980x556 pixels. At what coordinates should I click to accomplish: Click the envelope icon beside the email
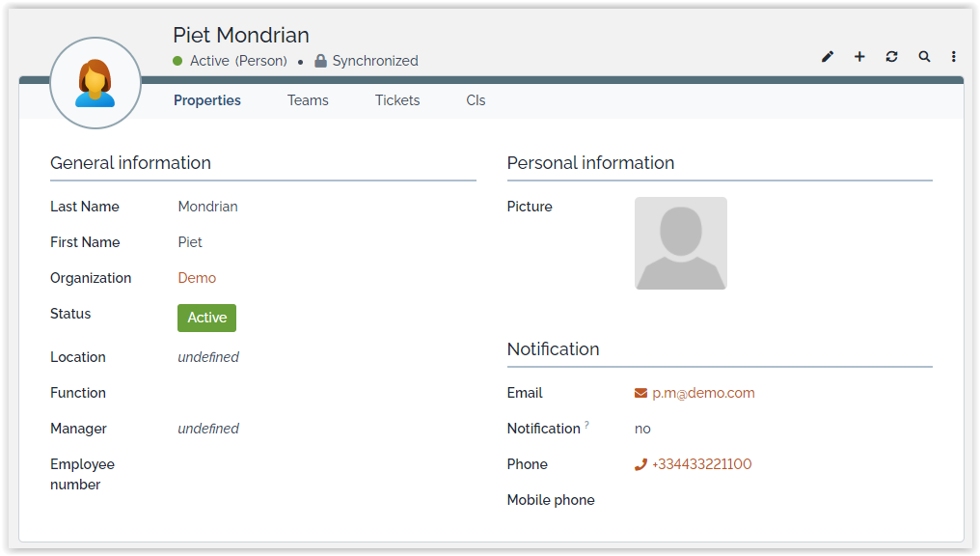tap(640, 393)
